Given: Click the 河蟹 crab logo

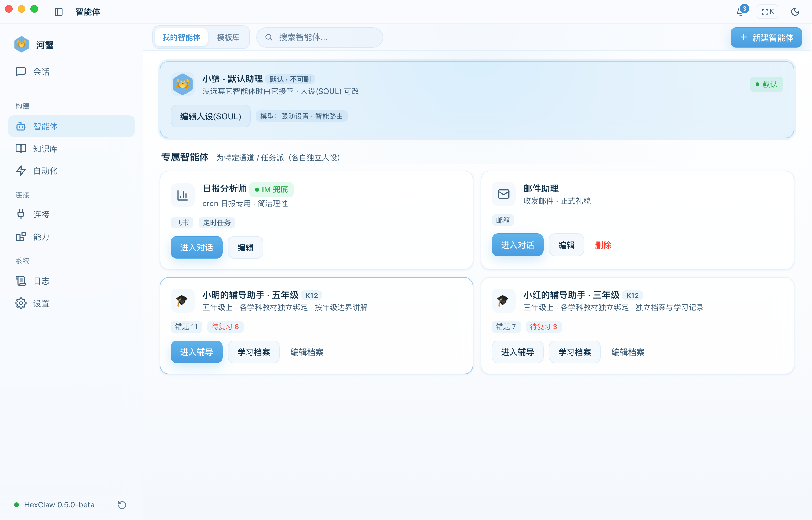Looking at the screenshot, I should [21, 45].
